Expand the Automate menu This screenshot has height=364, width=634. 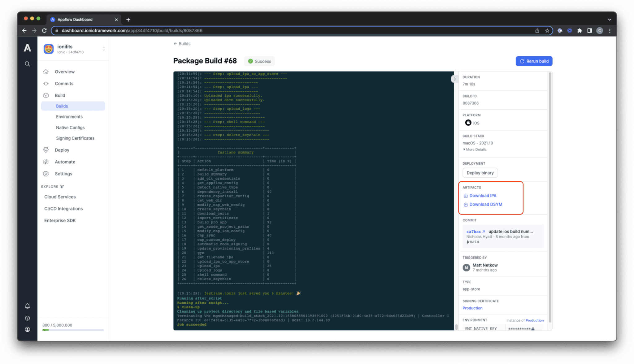[65, 162]
